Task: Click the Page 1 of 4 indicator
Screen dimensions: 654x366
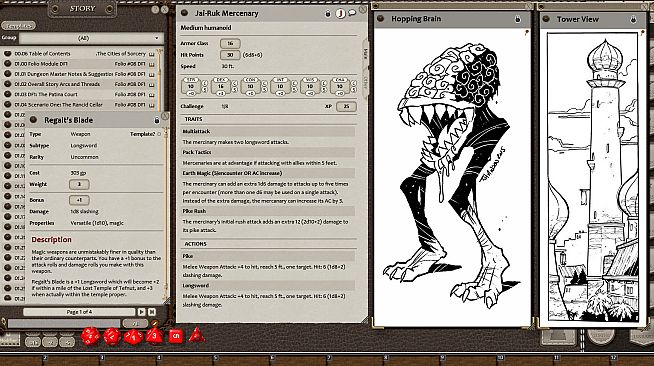Action: pyautogui.click(x=79, y=312)
